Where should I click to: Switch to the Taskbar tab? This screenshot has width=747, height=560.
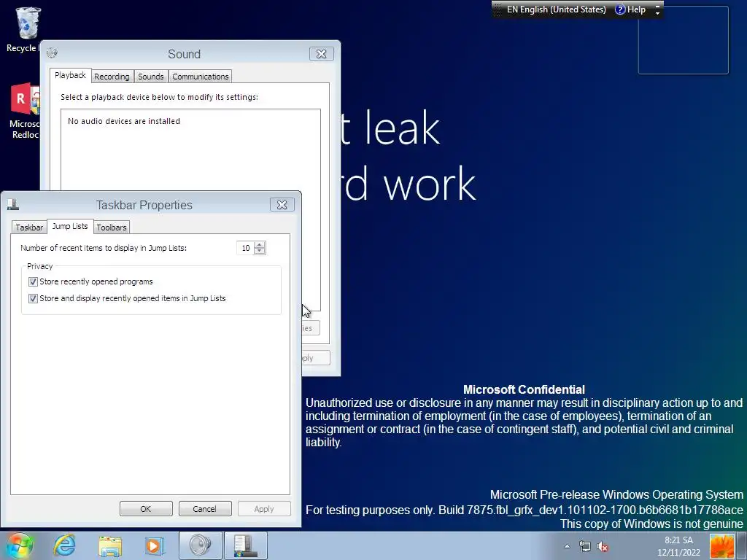29,227
